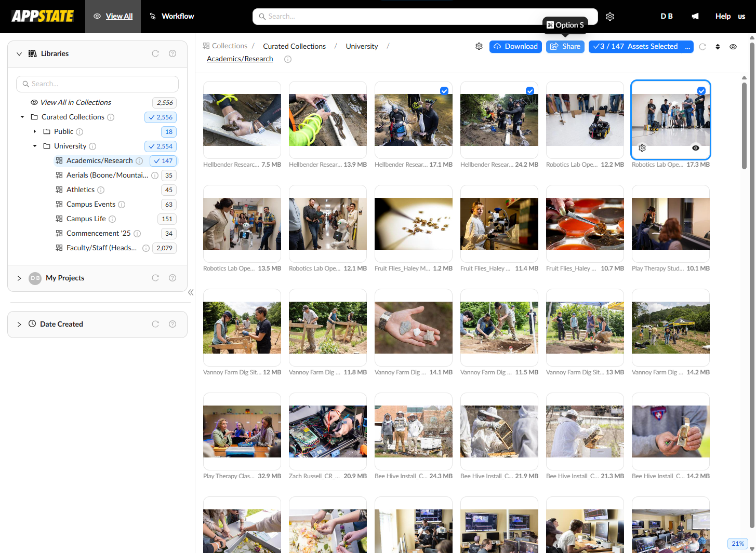Viewport: 756px width, 553px height.
Task: Click the AppState logo
Action: point(43,16)
